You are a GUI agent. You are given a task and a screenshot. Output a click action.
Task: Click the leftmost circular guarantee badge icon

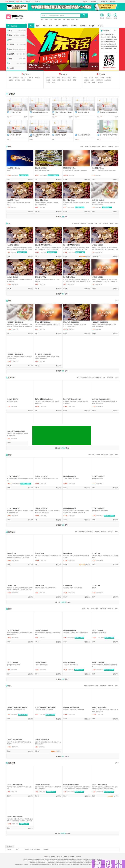tap(102, 15)
